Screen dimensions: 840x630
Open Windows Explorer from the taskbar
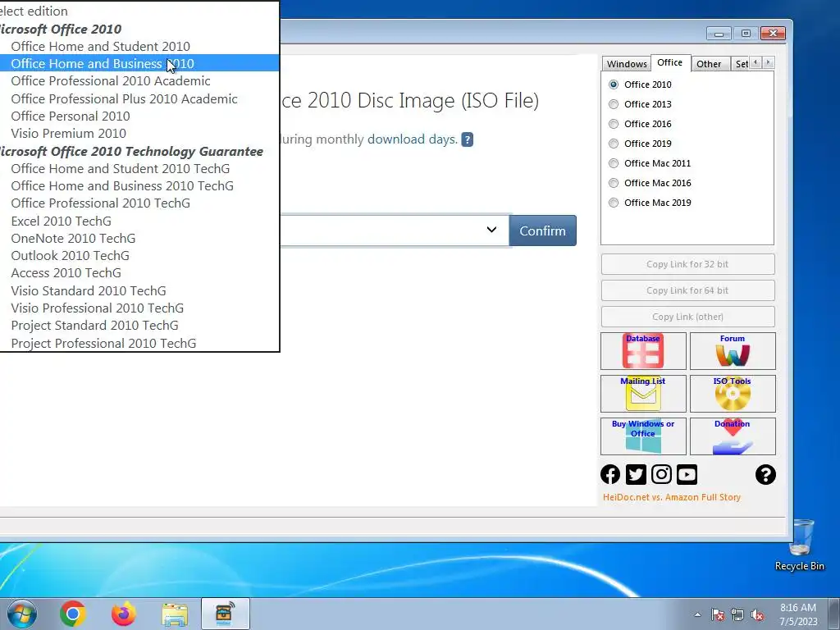coord(175,614)
